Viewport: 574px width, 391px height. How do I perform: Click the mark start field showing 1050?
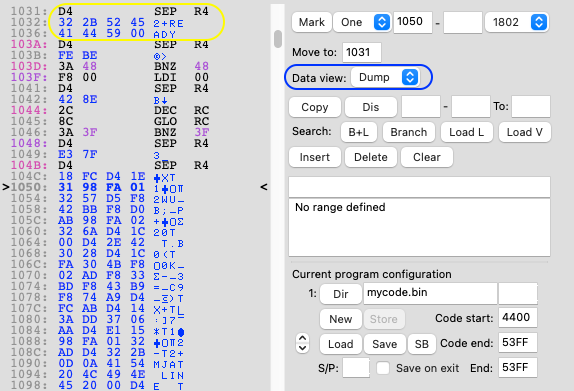(413, 22)
